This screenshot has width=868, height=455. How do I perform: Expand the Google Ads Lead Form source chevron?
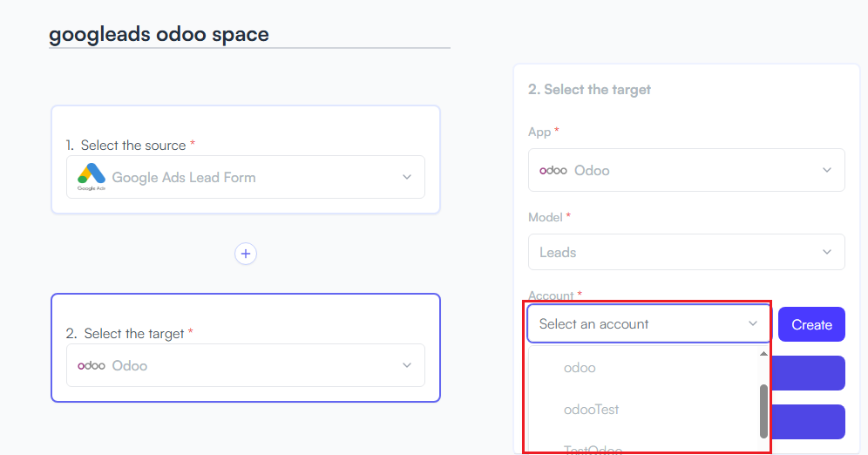tap(407, 177)
